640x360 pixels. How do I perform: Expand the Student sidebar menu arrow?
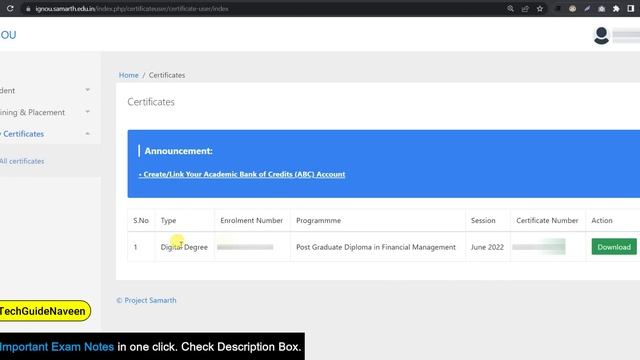87,90
